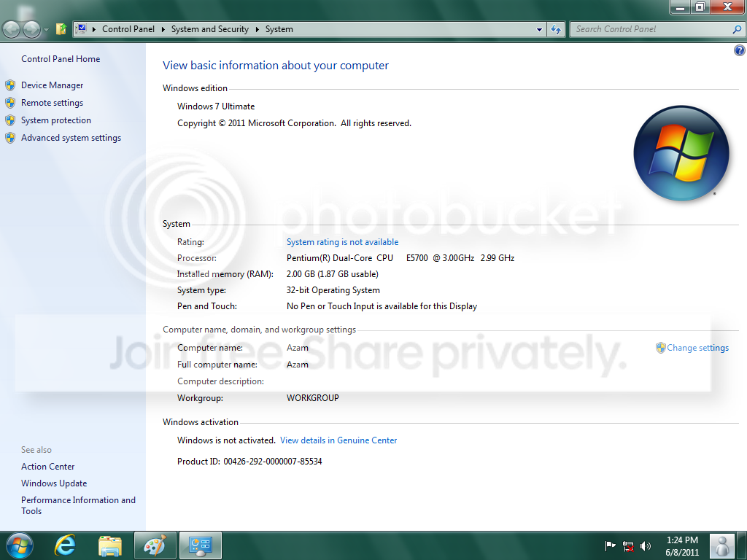Click the System protection shield icon
This screenshot has width=747, height=560.
click(10, 120)
